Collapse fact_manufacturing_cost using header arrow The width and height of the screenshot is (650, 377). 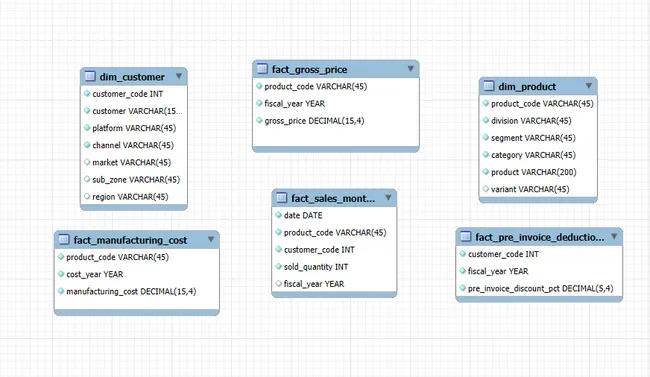[211, 239]
